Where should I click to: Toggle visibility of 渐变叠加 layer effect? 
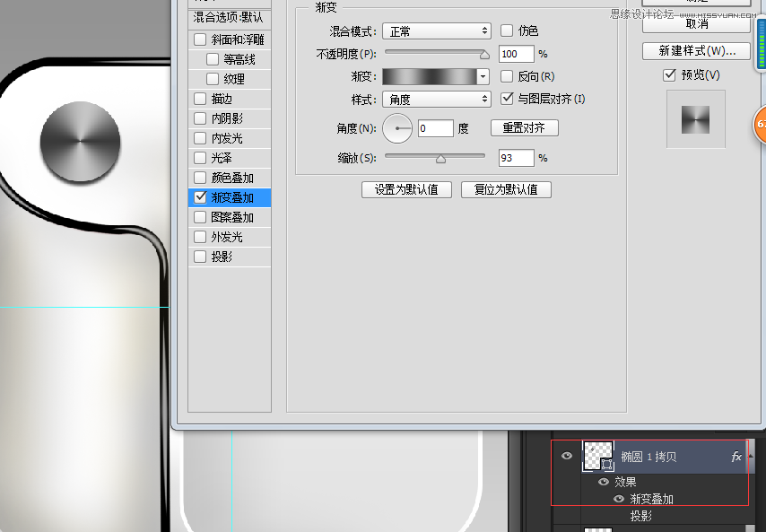[619, 499]
